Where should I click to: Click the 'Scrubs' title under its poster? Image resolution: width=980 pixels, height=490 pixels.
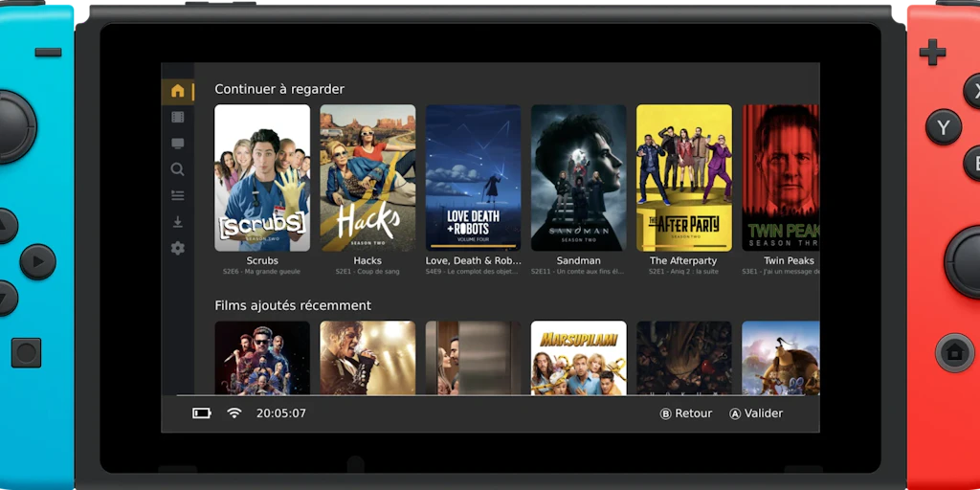pos(262,260)
